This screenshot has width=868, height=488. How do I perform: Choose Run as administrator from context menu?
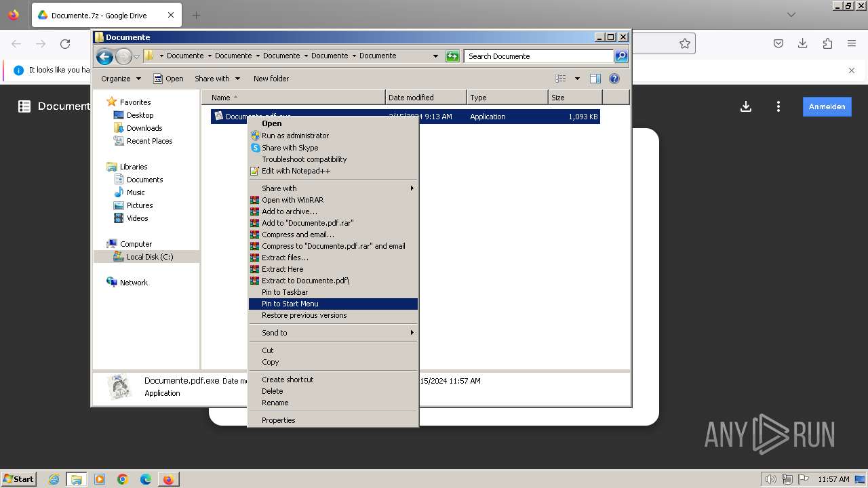tap(333, 136)
